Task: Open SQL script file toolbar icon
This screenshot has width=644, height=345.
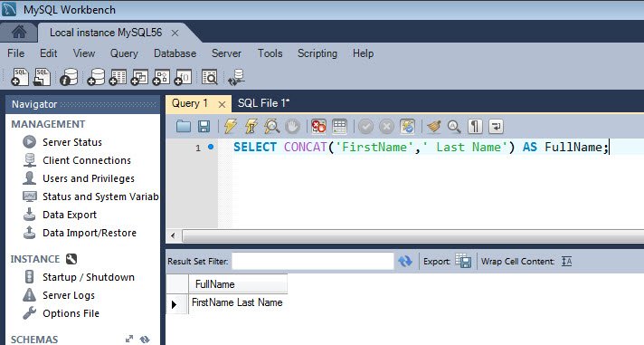Action: point(42,77)
